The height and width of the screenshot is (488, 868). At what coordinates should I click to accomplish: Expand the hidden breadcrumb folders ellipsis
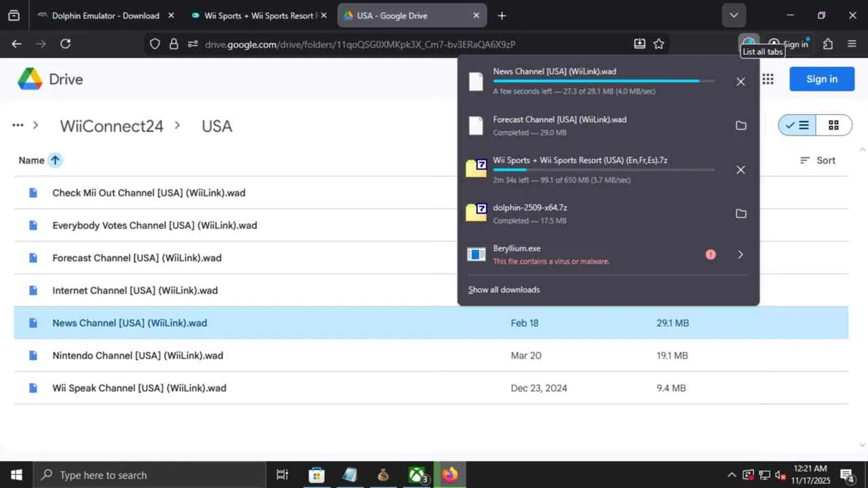[18, 125]
